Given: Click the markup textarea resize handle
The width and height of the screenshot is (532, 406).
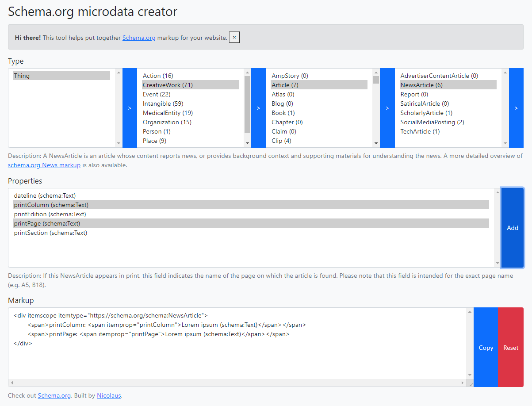Looking at the screenshot, I should (470, 383).
